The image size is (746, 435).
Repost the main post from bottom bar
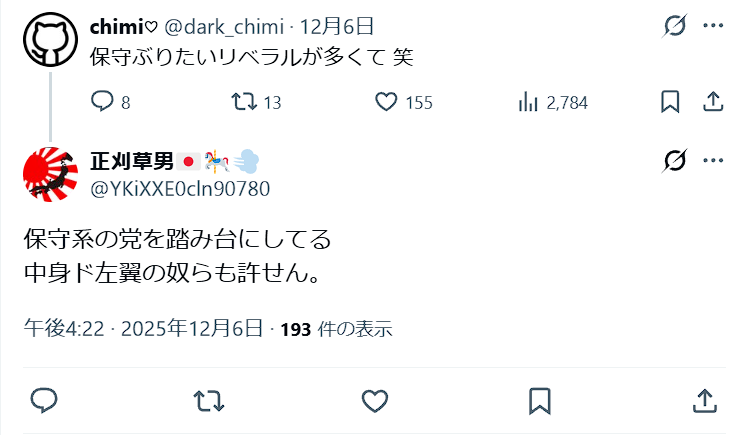pos(209,401)
